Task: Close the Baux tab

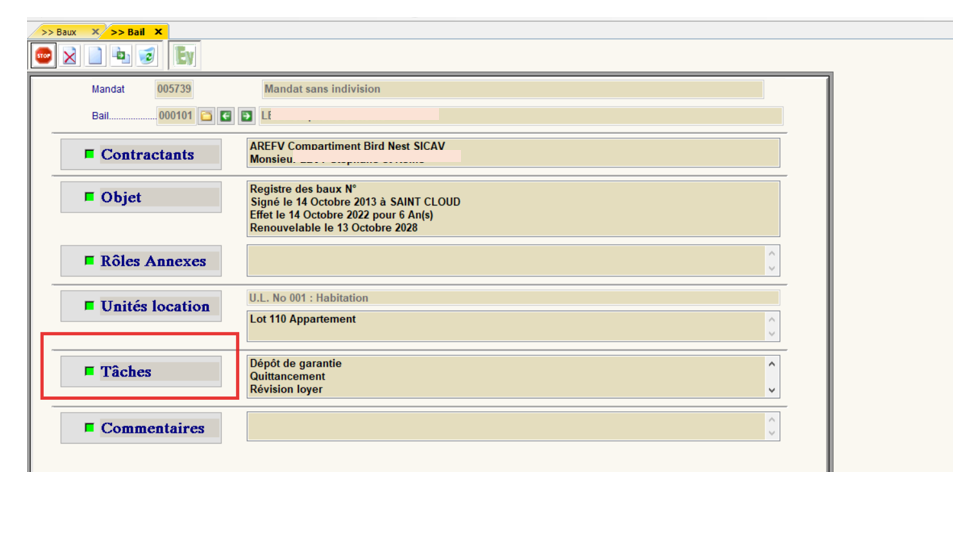Action: [95, 32]
